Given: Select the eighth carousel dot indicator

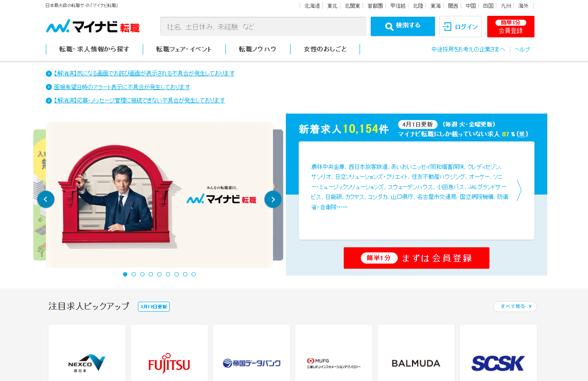Looking at the screenshot, I should point(185,274).
